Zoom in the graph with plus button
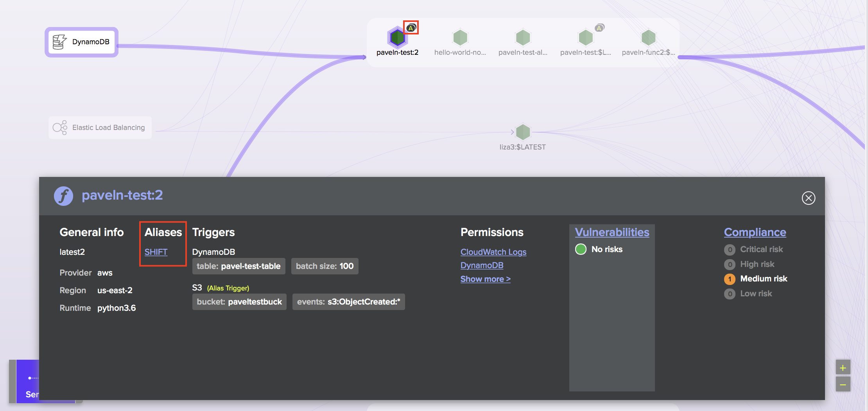Screen dimensions: 868x411 (843, 368)
